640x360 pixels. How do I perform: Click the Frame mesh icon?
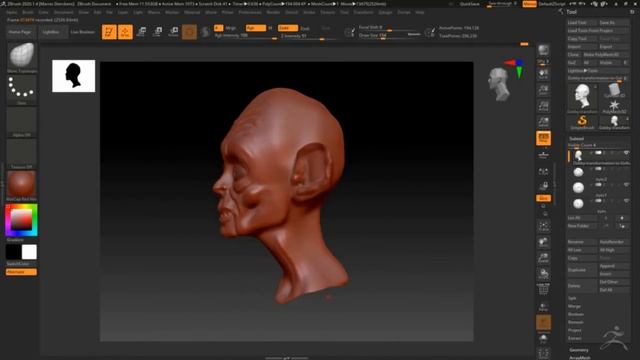click(543, 225)
